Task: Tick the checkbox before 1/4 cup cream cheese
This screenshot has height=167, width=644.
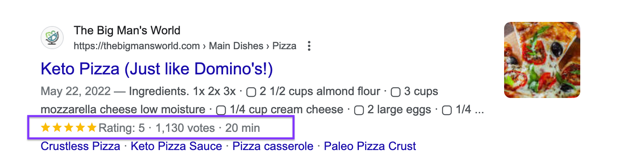Action: 221,110
